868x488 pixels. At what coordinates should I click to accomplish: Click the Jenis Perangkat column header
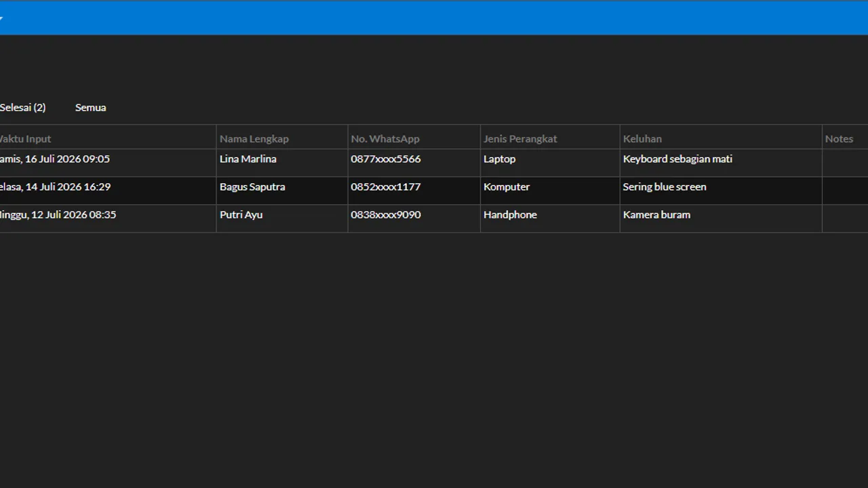520,138
